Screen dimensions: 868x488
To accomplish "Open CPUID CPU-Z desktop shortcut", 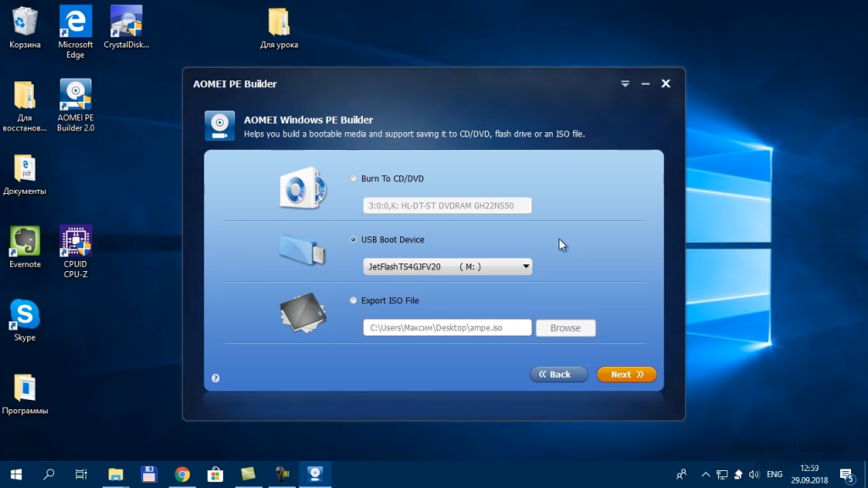I will tap(75, 252).
